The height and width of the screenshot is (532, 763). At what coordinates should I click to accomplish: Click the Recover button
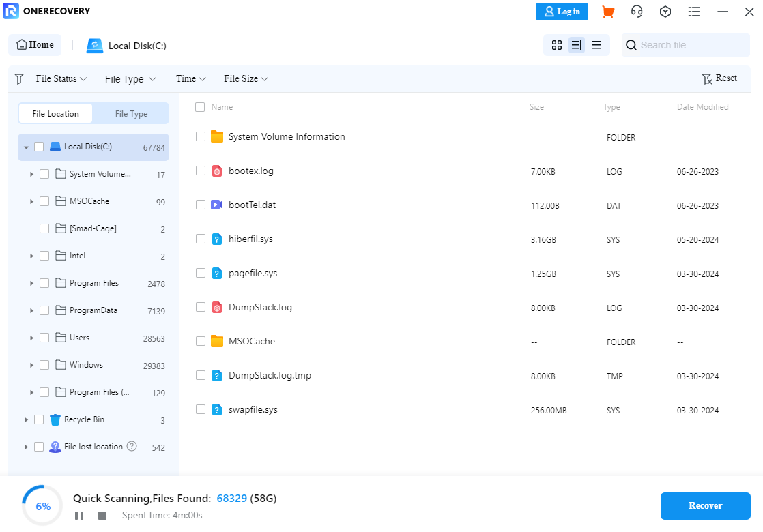coord(705,506)
